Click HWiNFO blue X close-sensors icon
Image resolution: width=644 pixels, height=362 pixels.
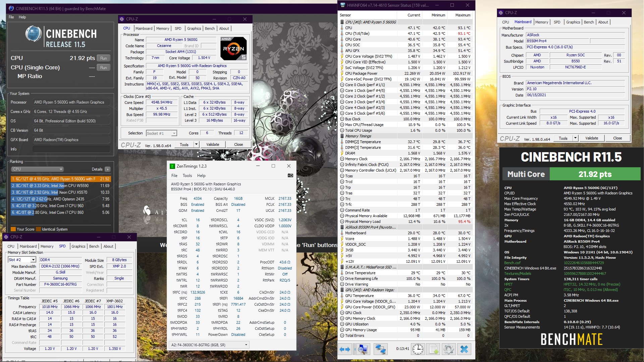464,349
